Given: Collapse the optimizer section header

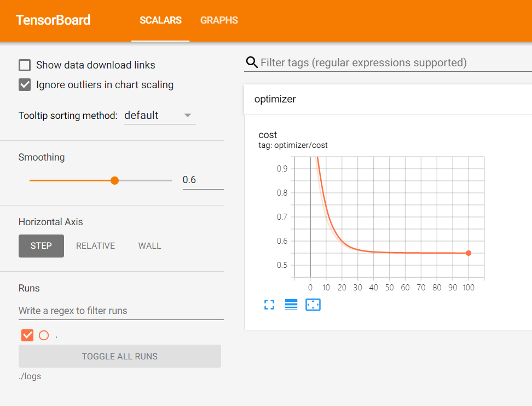Looking at the screenshot, I should (388, 99).
